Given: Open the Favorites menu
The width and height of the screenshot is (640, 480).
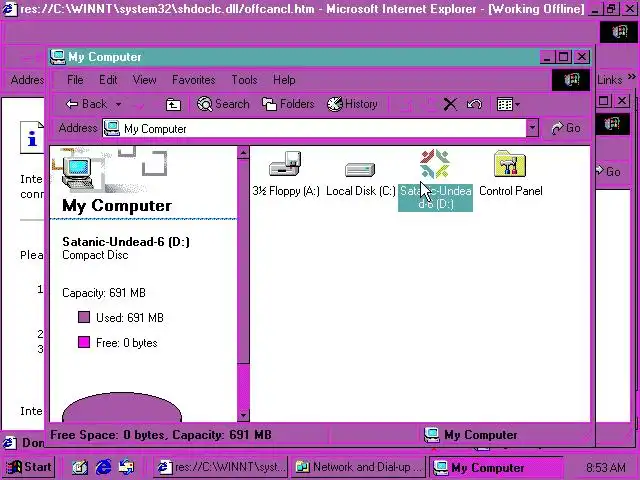Looking at the screenshot, I should pos(193,80).
